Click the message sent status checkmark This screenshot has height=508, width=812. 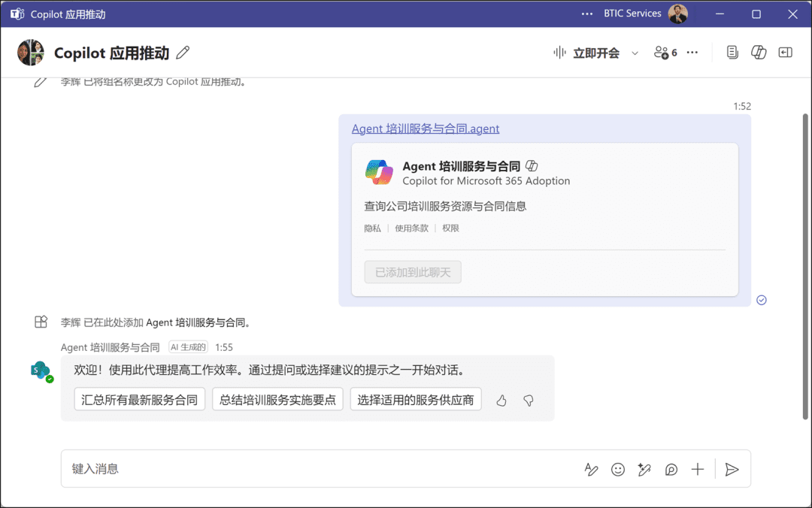click(761, 301)
